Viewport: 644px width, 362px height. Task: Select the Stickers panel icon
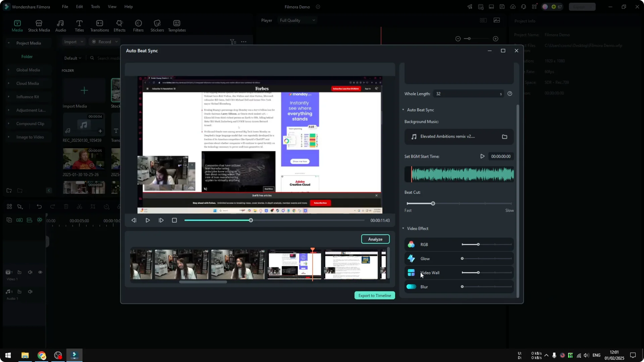pos(157,26)
